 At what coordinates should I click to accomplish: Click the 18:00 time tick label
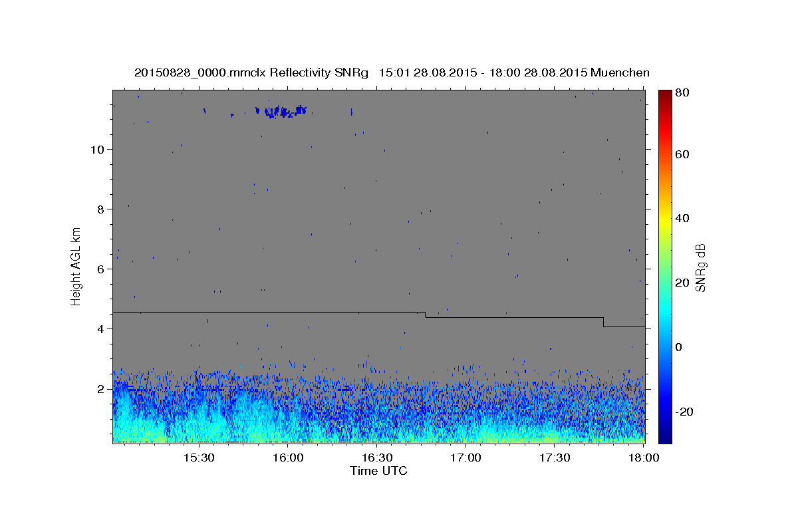(644, 458)
